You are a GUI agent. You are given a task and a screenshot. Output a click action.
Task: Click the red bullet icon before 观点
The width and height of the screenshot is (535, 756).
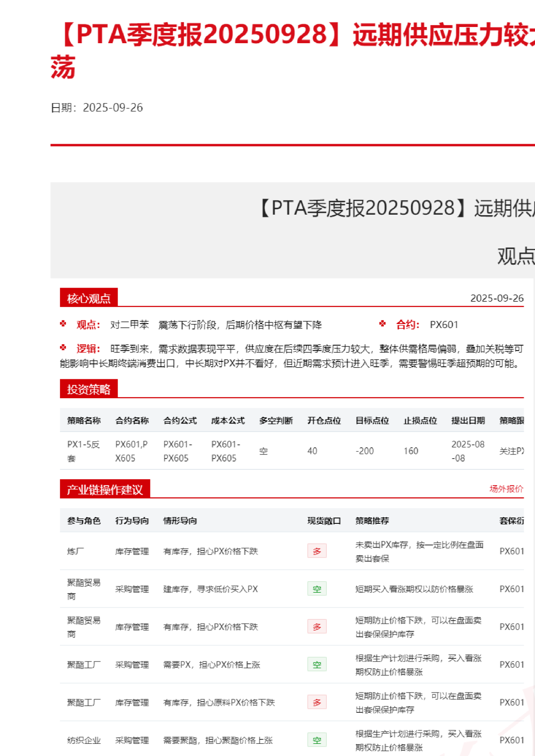[63, 324]
